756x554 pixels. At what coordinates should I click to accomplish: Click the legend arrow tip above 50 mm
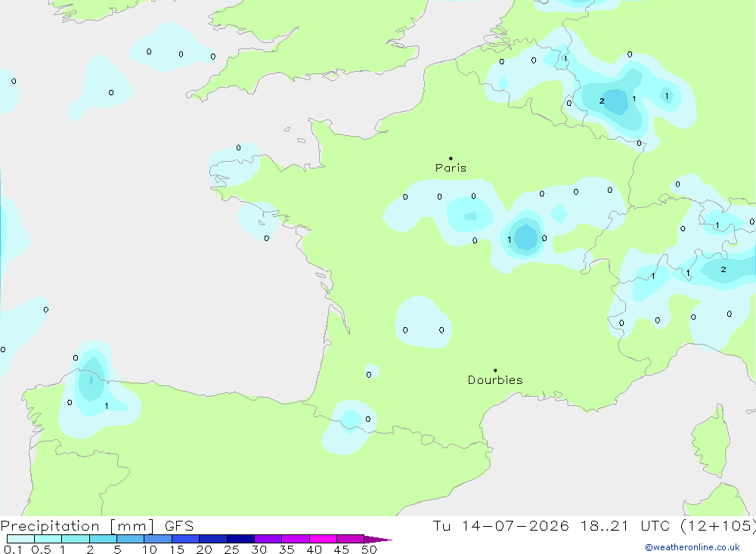(x=379, y=540)
